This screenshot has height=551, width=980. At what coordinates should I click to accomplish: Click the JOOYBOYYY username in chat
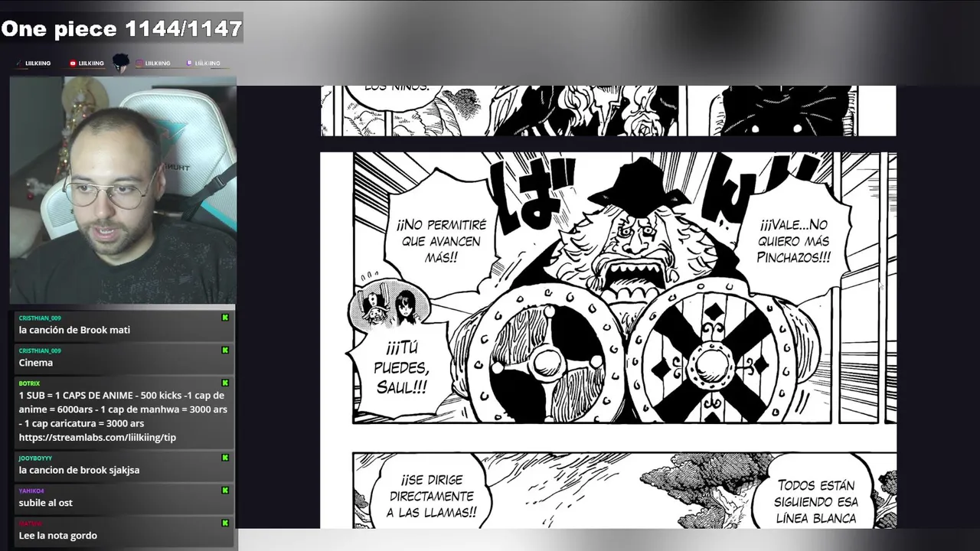(x=35, y=458)
